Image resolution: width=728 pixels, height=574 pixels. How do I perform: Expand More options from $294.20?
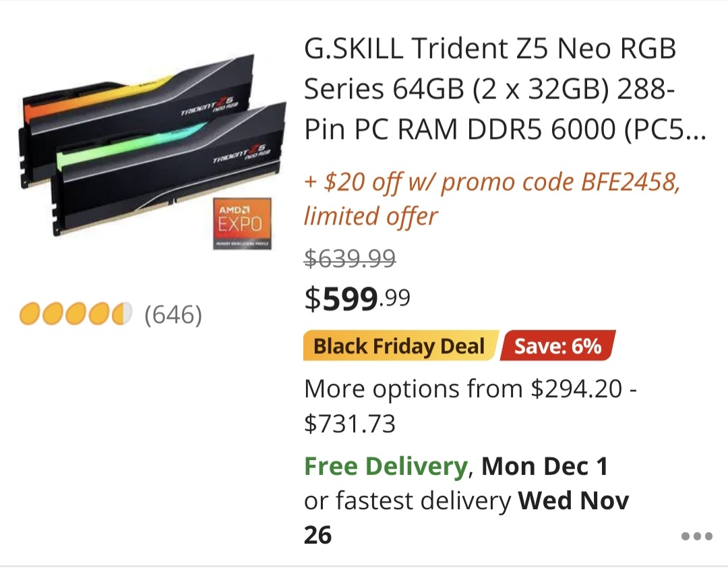click(x=471, y=389)
